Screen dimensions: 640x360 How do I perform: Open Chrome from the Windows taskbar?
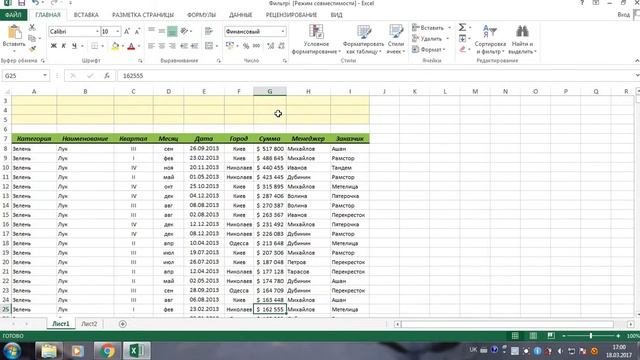coord(107,351)
